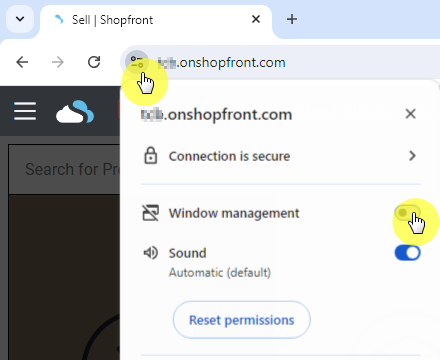Click the lock icon beside Connection is secure
The width and height of the screenshot is (440, 360).
pos(151,155)
